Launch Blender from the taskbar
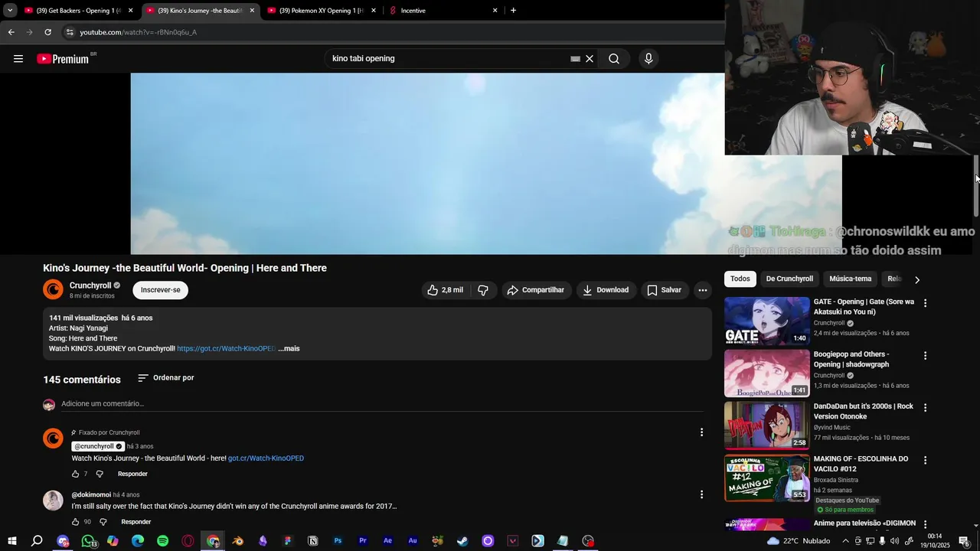980x551 pixels. [238, 541]
